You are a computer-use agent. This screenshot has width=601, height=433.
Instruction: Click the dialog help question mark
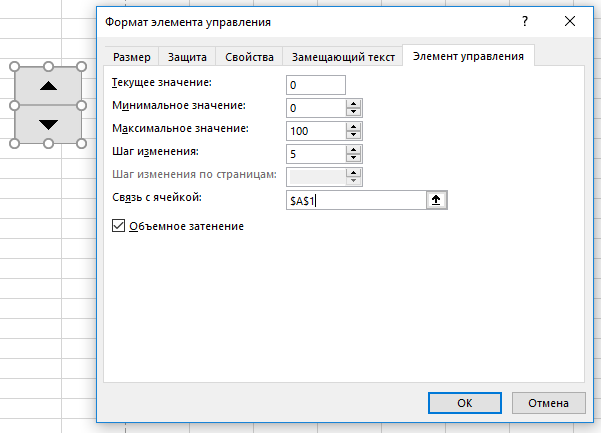pos(525,21)
